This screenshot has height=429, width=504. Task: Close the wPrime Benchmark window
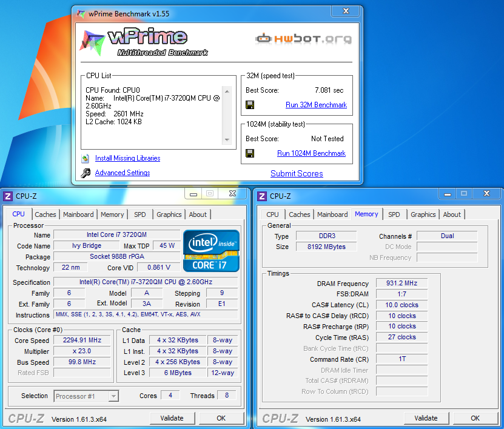[x=346, y=11]
